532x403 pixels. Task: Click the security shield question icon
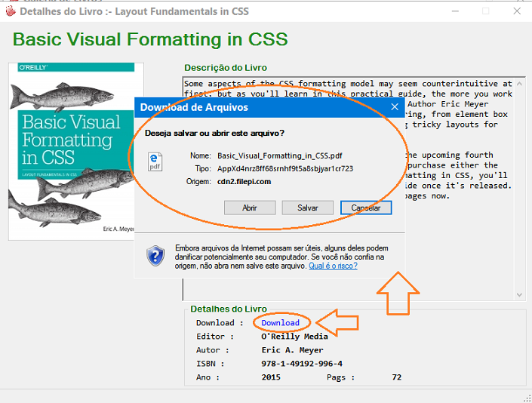point(155,256)
